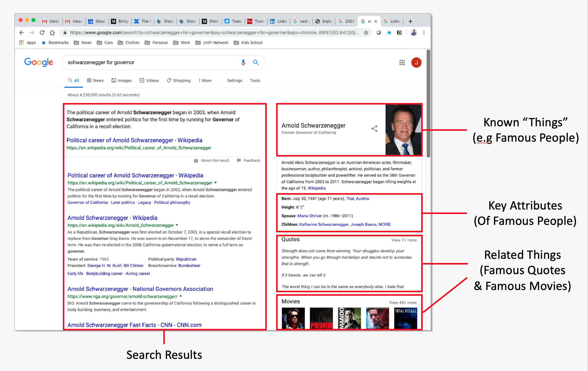Start voice search with microphone icon
Screen dimensions: 588x371
[x=243, y=62]
